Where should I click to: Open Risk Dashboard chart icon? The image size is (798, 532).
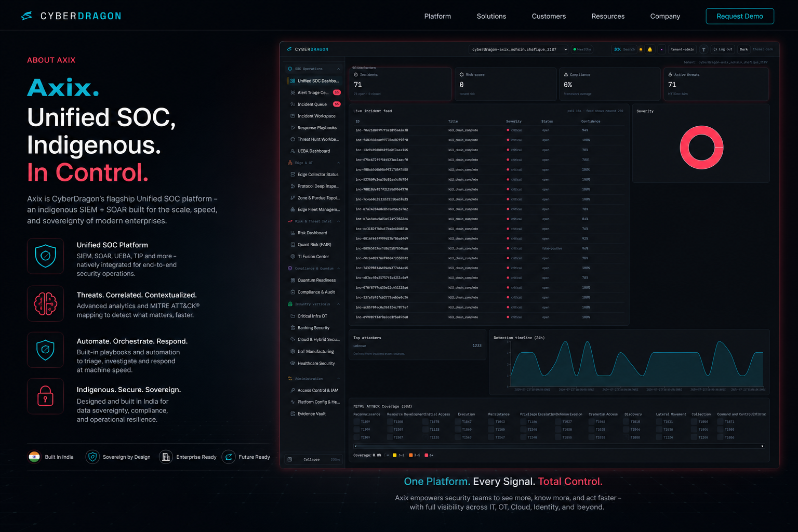click(292, 233)
